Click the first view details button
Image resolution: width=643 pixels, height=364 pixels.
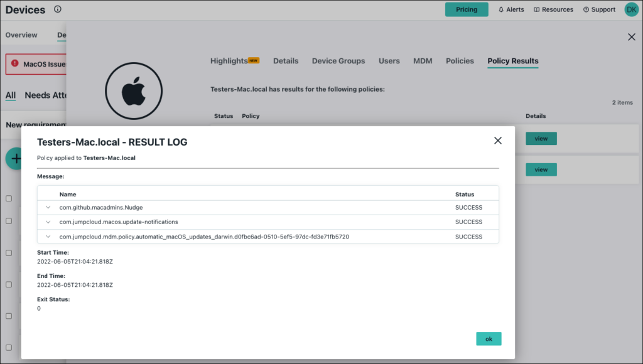tap(541, 139)
